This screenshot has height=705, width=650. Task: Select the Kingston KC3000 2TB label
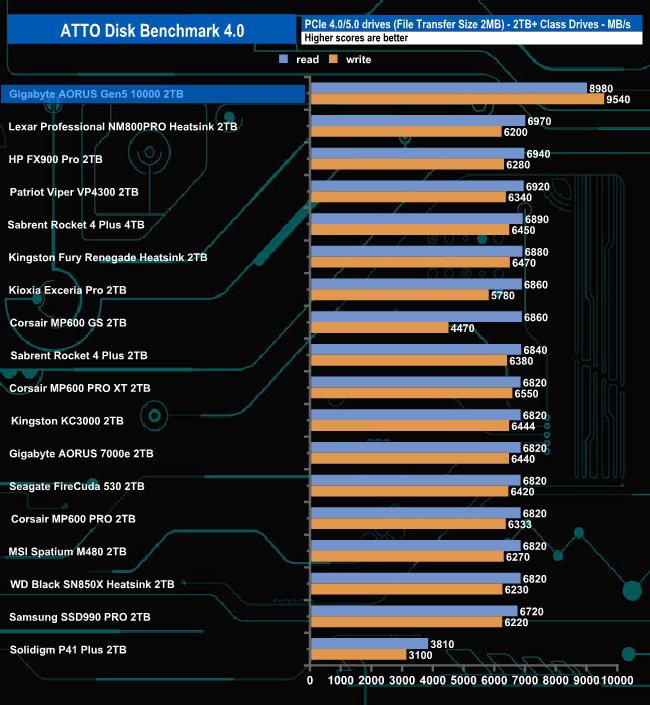click(x=67, y=421)
